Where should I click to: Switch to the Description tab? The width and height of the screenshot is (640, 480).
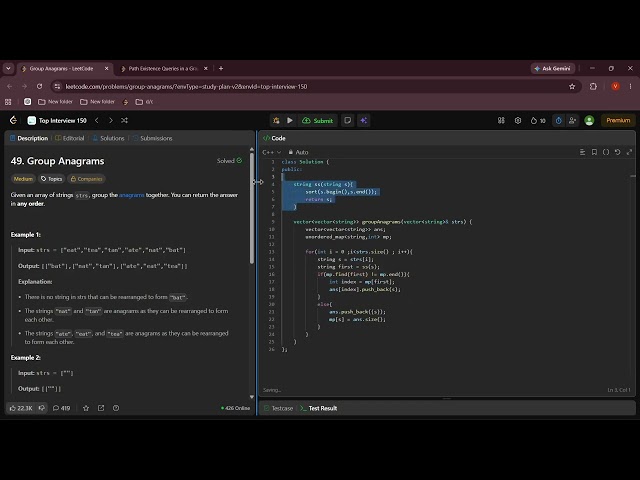(29, 138)
